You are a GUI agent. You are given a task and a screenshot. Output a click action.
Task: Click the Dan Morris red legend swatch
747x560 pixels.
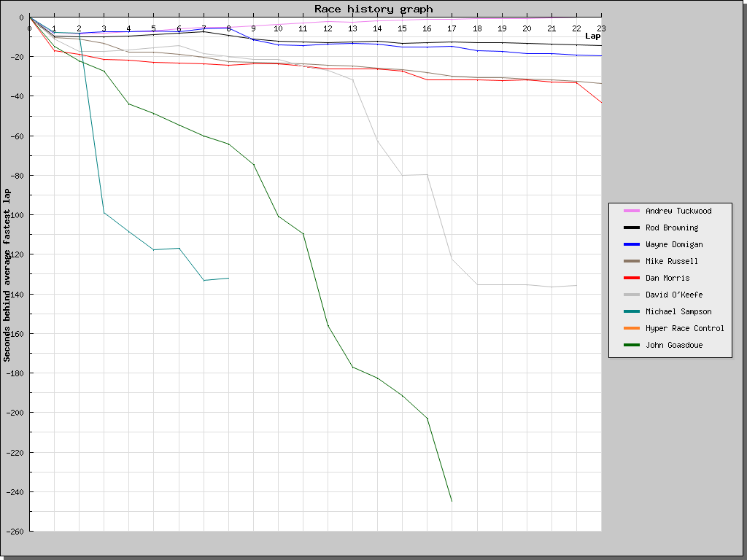(632, 278)
